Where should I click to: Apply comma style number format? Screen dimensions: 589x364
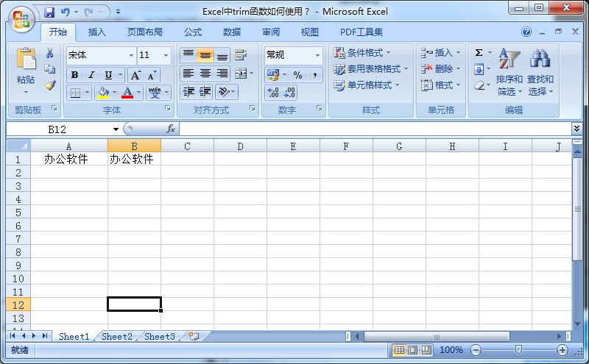[x=315, y=75]
